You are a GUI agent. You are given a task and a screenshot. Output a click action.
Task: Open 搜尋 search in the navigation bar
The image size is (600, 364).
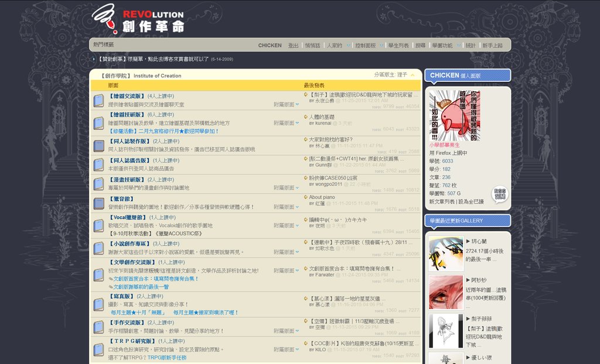(421, 45)
